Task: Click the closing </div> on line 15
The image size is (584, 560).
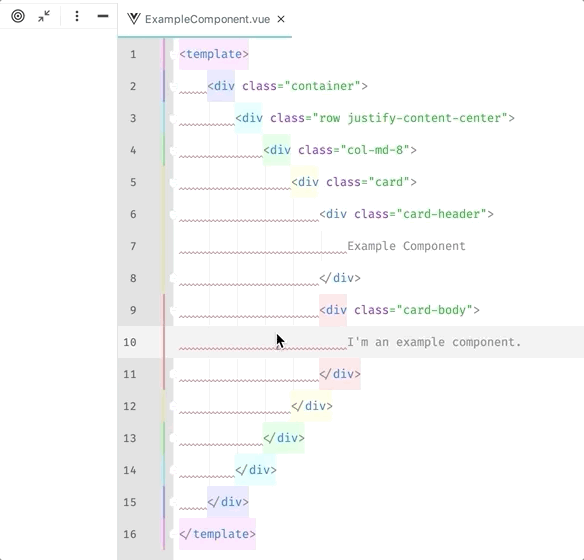Action: point(228,502)
